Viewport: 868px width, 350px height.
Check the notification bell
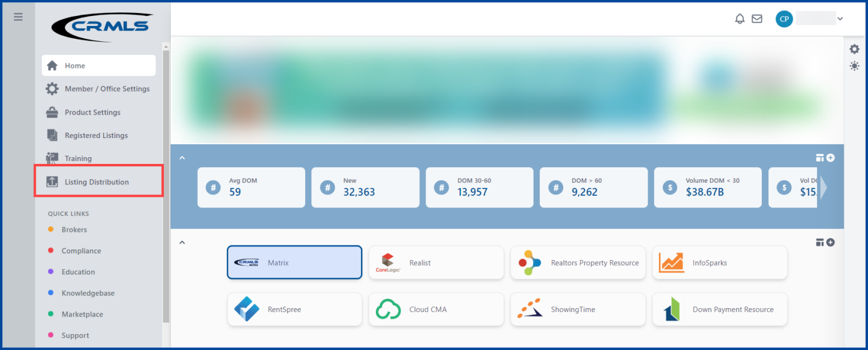tap(739, 19)
